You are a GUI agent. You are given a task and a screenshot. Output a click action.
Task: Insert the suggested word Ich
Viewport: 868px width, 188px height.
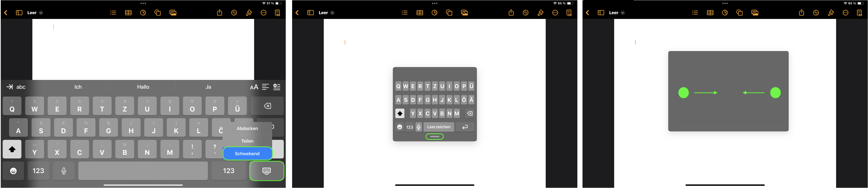pyautogui.click(x=78, y=87)
